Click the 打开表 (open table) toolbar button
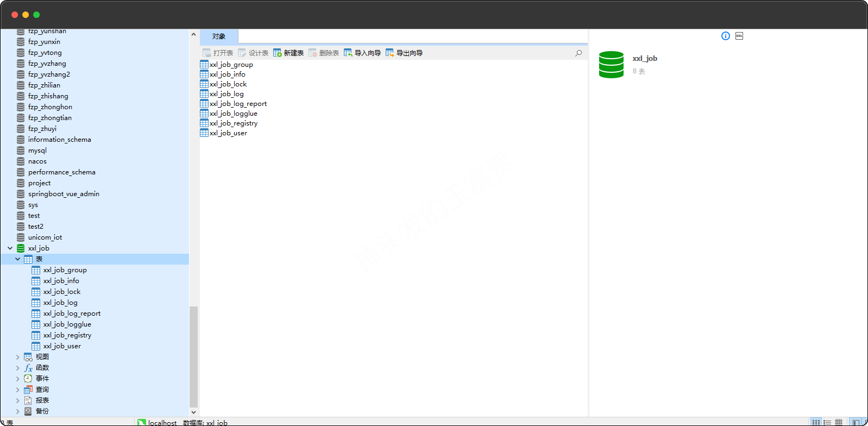Viewport: 868px width, 426px height. point(218,53)
